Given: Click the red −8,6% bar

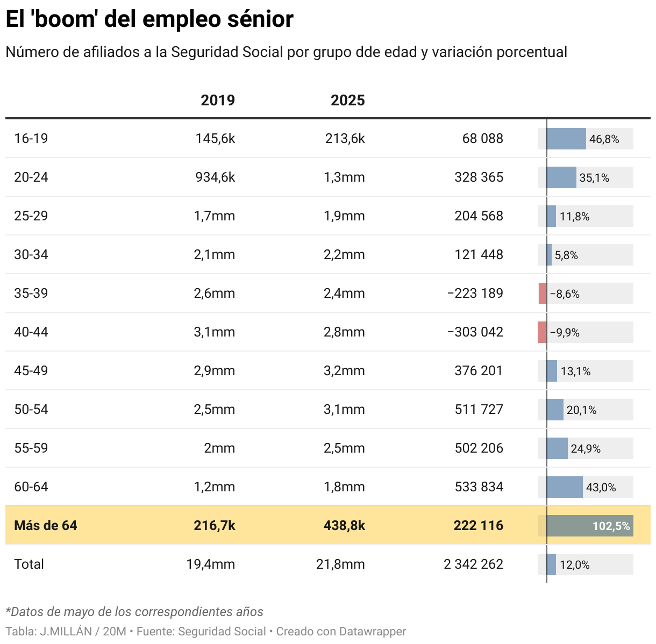Looking at the screenshot, I should click(543, 294).
